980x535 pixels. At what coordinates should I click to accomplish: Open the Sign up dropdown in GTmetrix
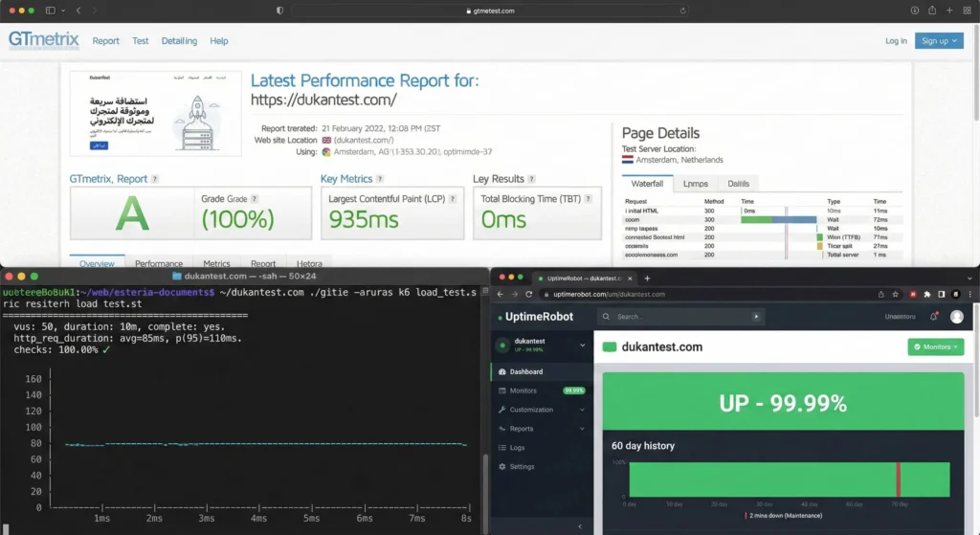click(938, 41)
